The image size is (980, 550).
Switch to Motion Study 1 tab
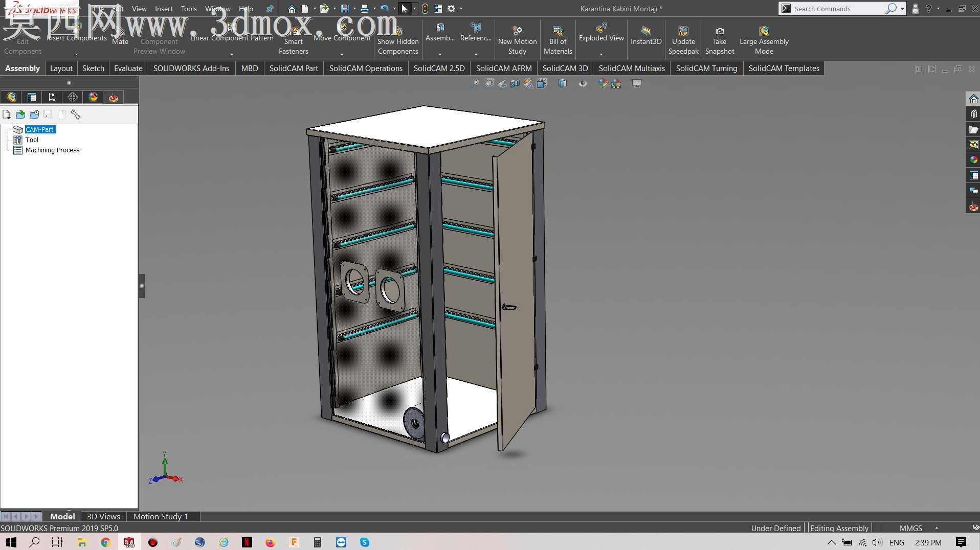tap(161, 517)
